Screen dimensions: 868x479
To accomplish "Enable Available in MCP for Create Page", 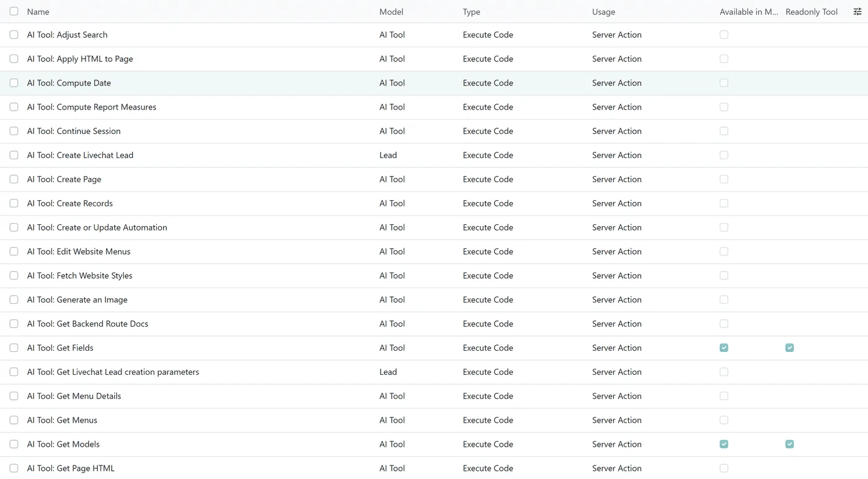I will 724,179.
